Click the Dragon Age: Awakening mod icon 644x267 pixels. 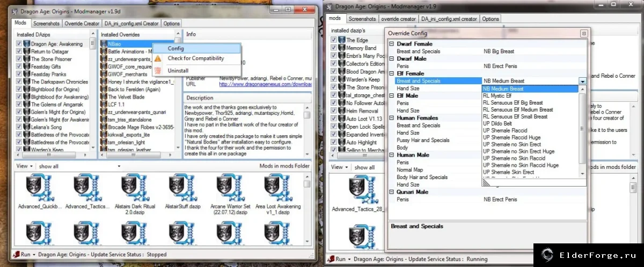pyautogui.click(x=27, y=44)
